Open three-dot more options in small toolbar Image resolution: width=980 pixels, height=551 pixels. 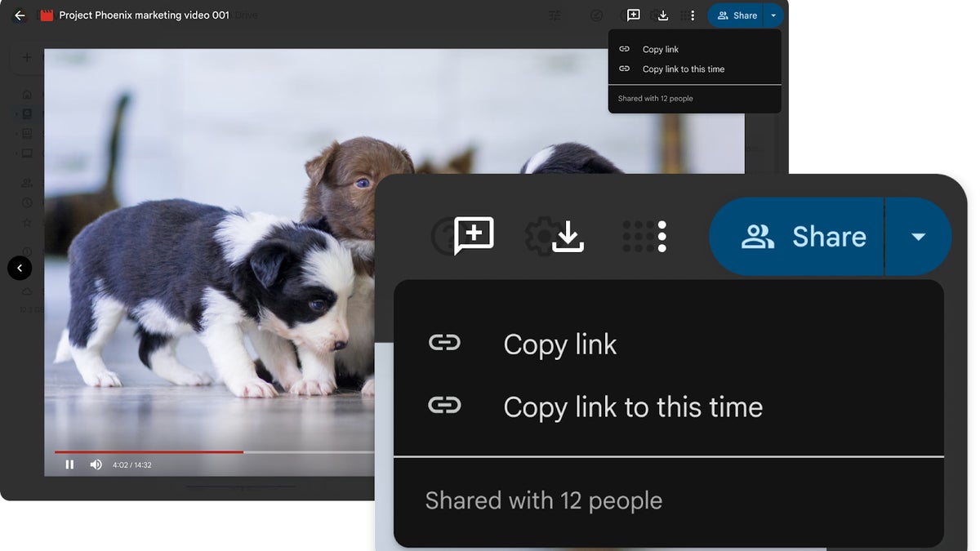(x=693, y=16)
